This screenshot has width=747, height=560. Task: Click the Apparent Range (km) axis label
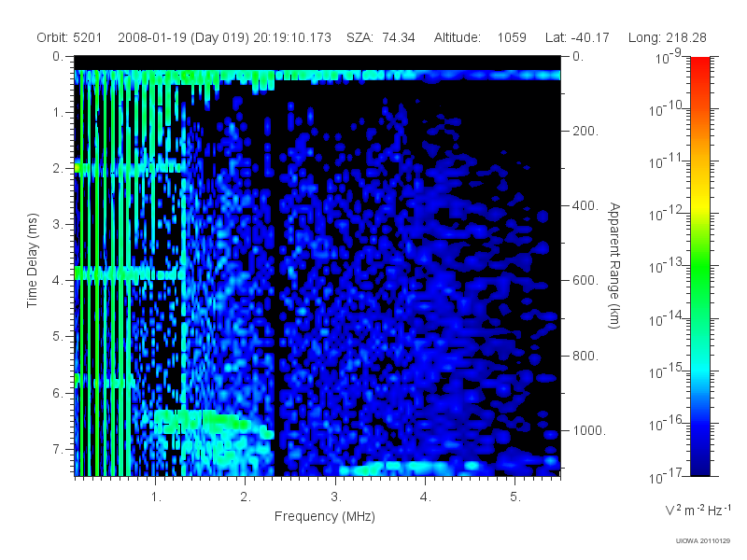tap(614, 265)
